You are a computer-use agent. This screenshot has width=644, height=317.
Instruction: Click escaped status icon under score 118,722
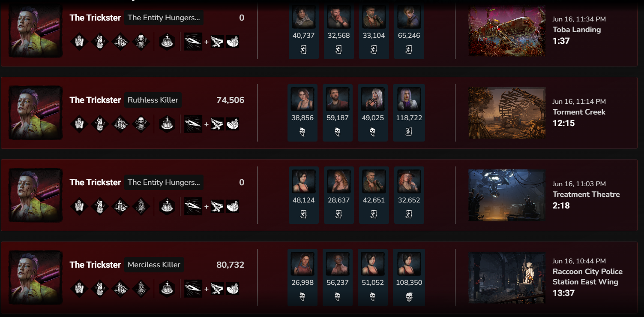pos(409,132)
